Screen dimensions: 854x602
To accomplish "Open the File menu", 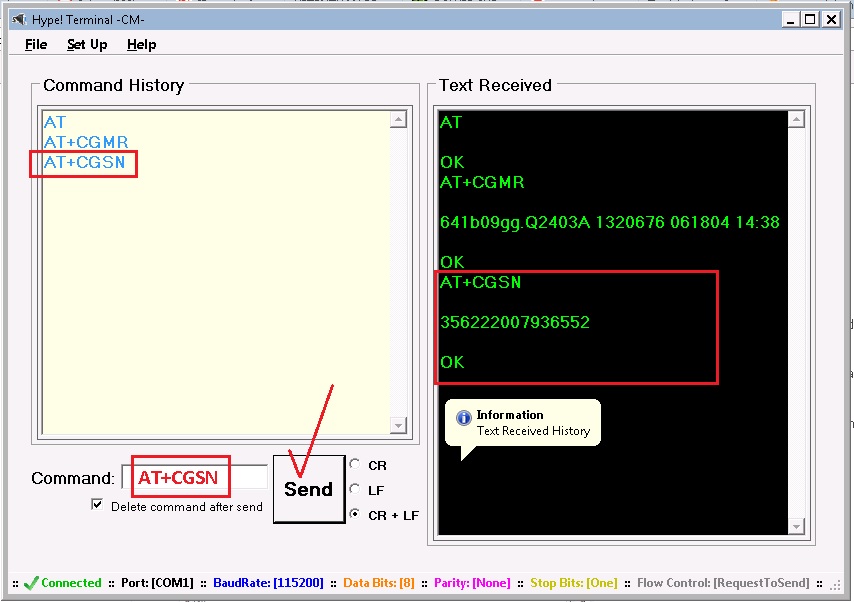I will (35, 44).
